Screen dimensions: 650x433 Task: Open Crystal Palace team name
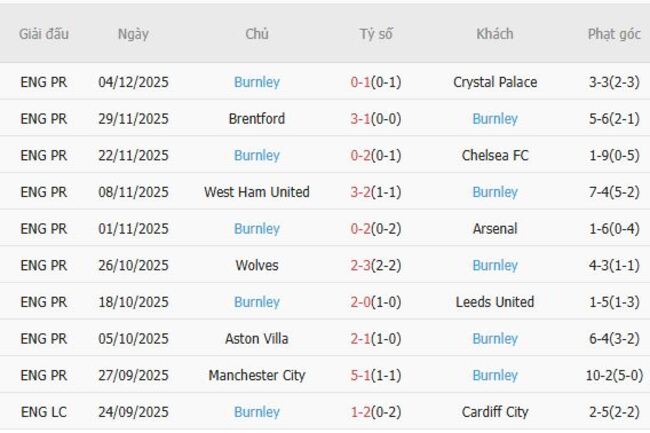point(494,82)
